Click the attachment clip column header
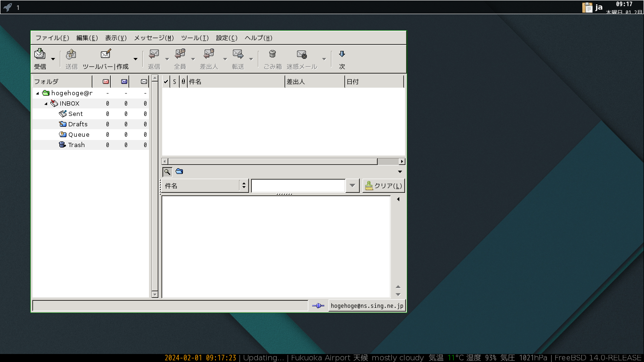644x362 pixels. click(x=183, y=82)
